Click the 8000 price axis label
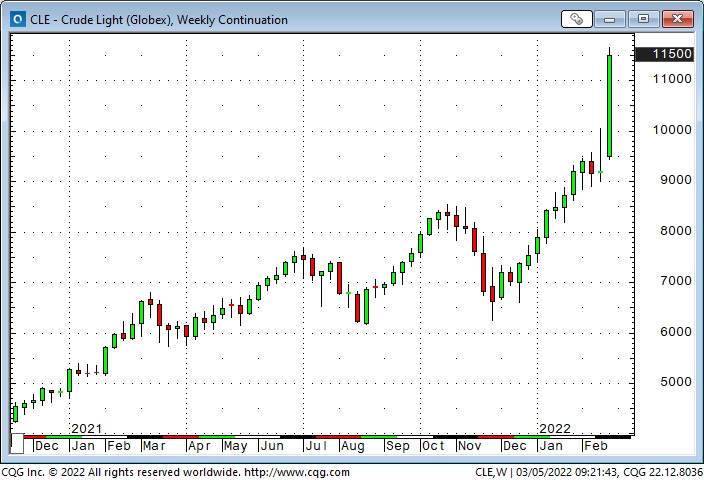 (676, 231)
